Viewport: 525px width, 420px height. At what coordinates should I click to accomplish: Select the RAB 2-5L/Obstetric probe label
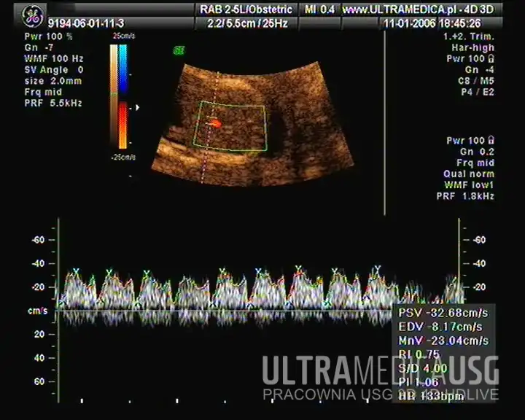(x=246, y=9)
